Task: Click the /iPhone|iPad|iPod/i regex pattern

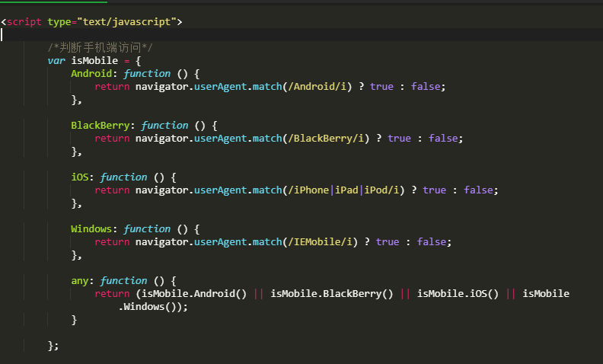Action: (x=344, y=190)
